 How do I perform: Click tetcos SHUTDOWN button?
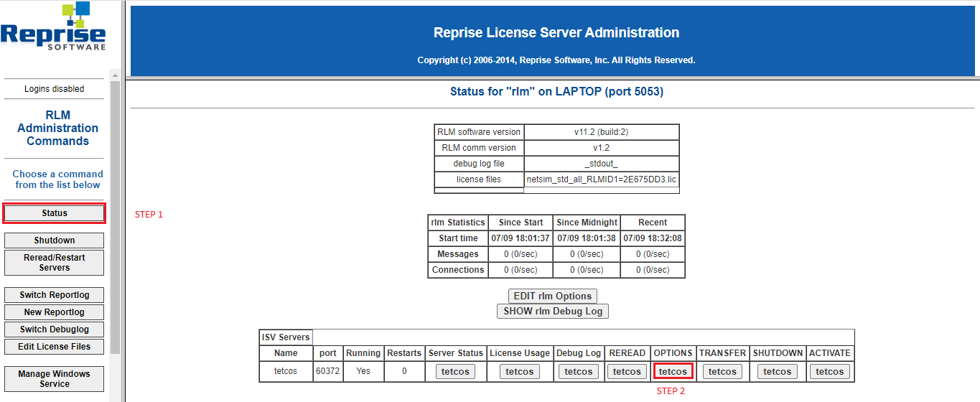pyautogui.click(x=778, y=372)
